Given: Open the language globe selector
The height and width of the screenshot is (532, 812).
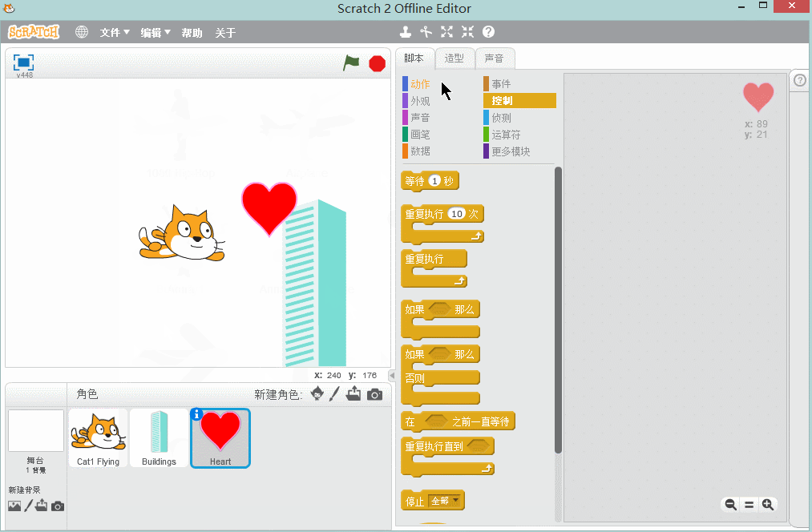Looking at the screenshot, I should click(x=80, y=32).
